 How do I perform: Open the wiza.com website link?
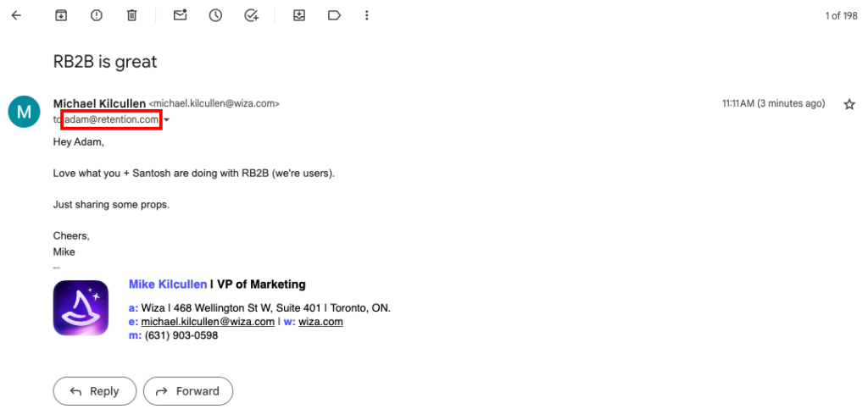click(x=320, y=322)
